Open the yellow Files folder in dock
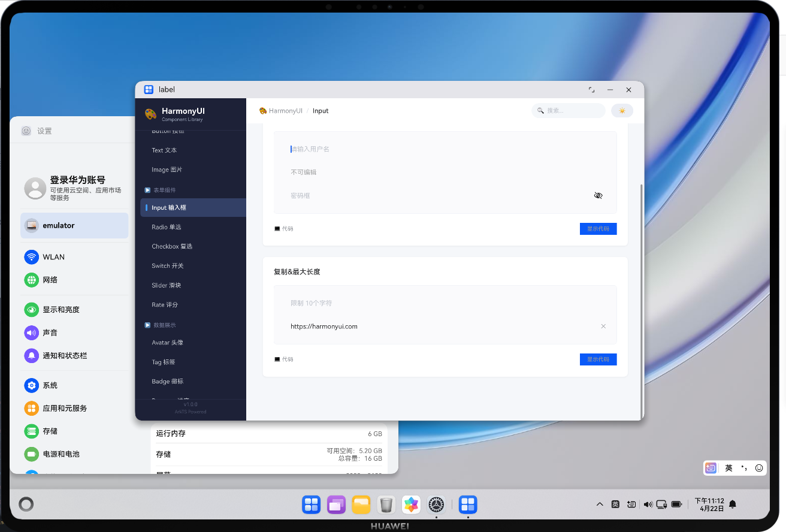Viewport: 786px width, 532px height. 361,504
